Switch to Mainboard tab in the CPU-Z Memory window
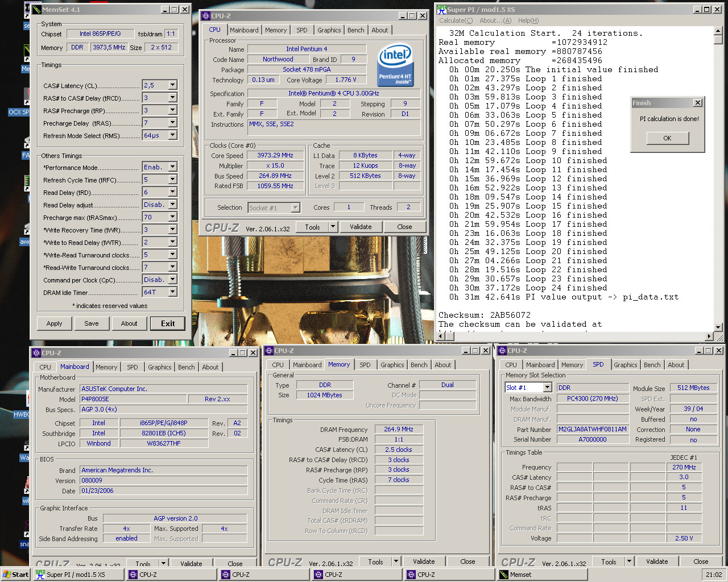Screen dimensions: 728x582 [x=307, y=365]
